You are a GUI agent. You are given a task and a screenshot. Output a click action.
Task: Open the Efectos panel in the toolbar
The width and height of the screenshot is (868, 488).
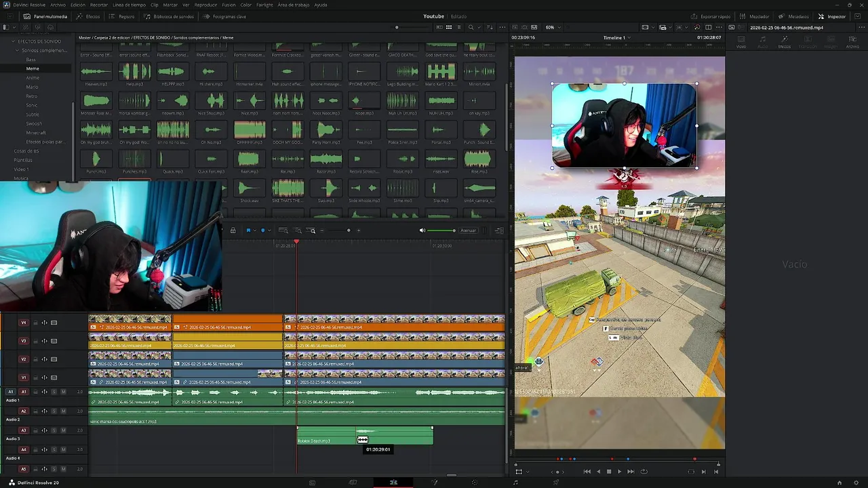tap(88, 16)
